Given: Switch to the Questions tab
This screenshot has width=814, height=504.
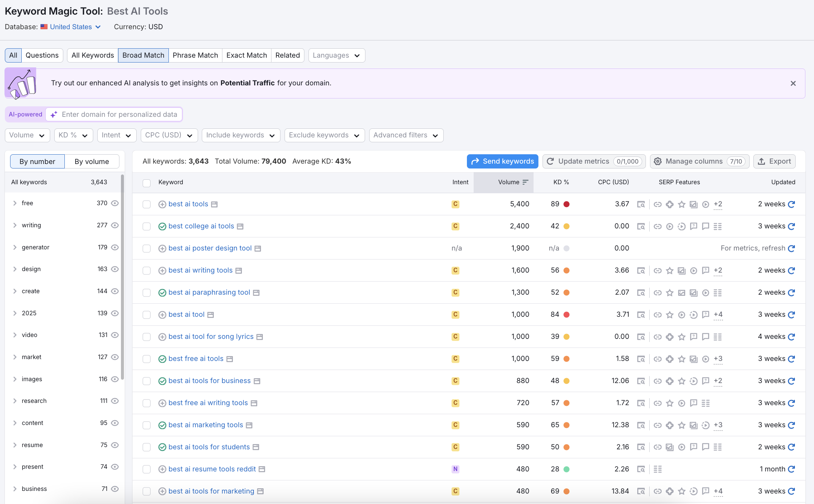Looking at the screenshot, I should [42, 55].
